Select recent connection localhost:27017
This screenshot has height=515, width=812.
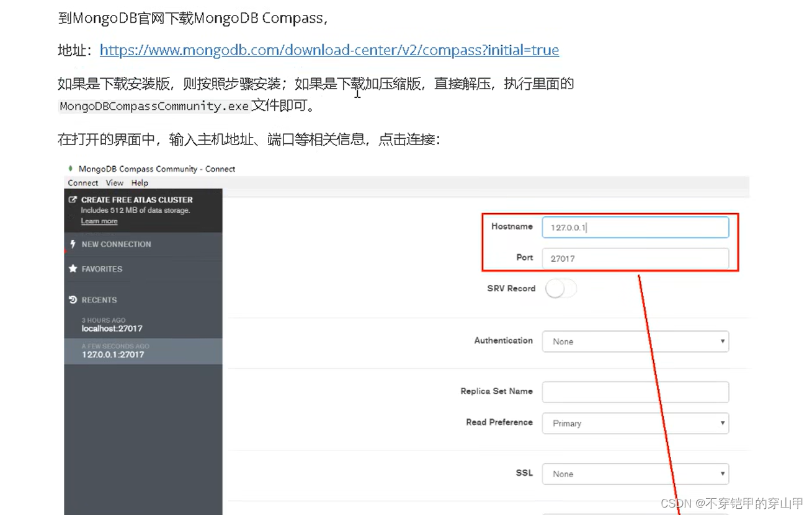(143, 325)
